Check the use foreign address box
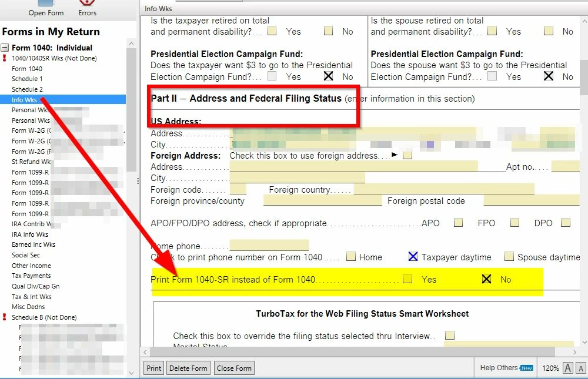The height and width of the screenshot is (379, 588). (x=407, y=155)
